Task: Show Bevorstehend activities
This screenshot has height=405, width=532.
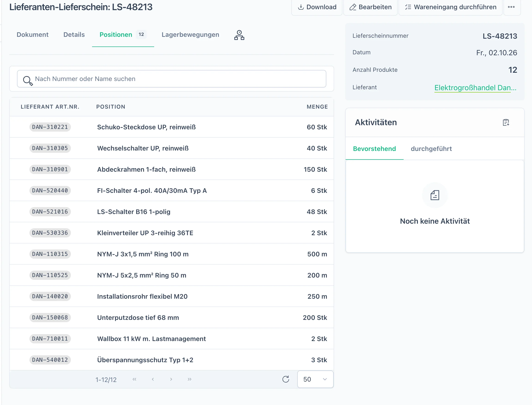Action: coord(374,149)
